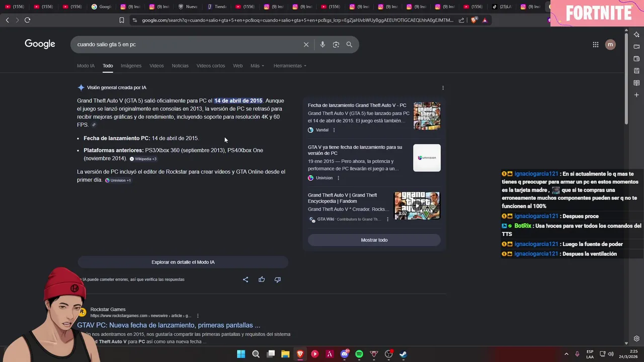
Task: Open Vandal source options menu
Action: tap(334, 130)
